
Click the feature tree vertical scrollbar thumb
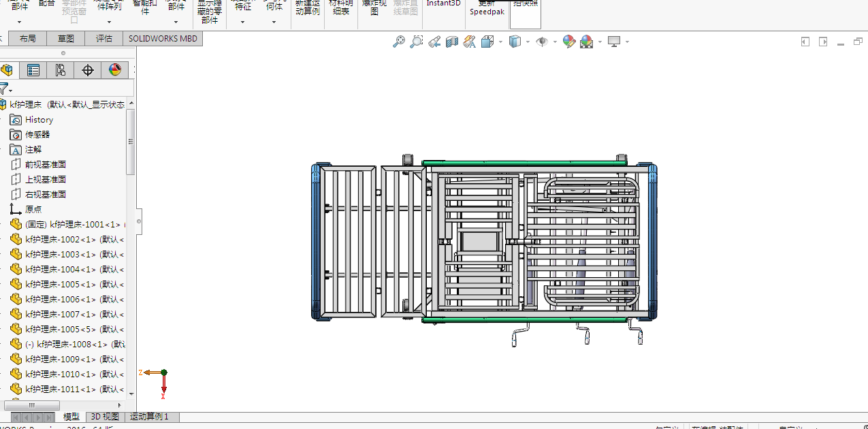131,142
